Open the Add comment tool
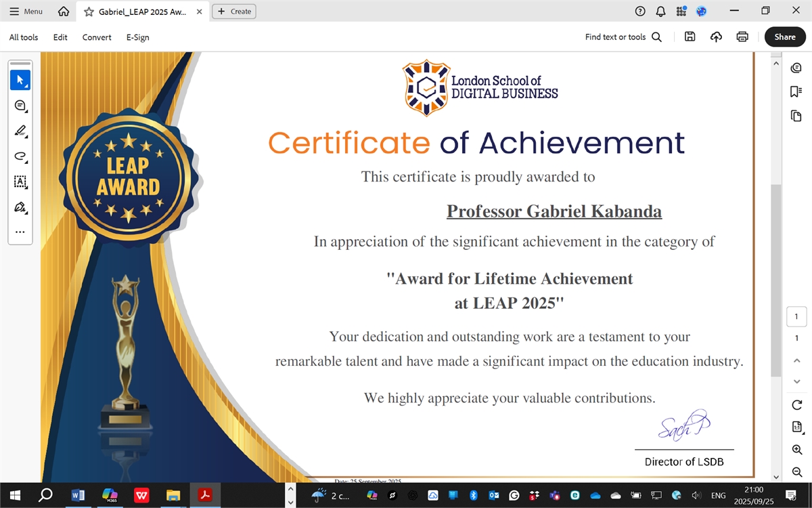The width and height of the screenshot is (812, 508). point(20,106)
